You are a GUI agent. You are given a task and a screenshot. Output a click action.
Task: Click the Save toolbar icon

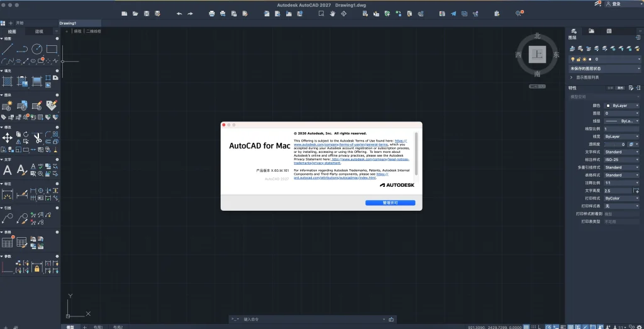click(x=147, y=14)
